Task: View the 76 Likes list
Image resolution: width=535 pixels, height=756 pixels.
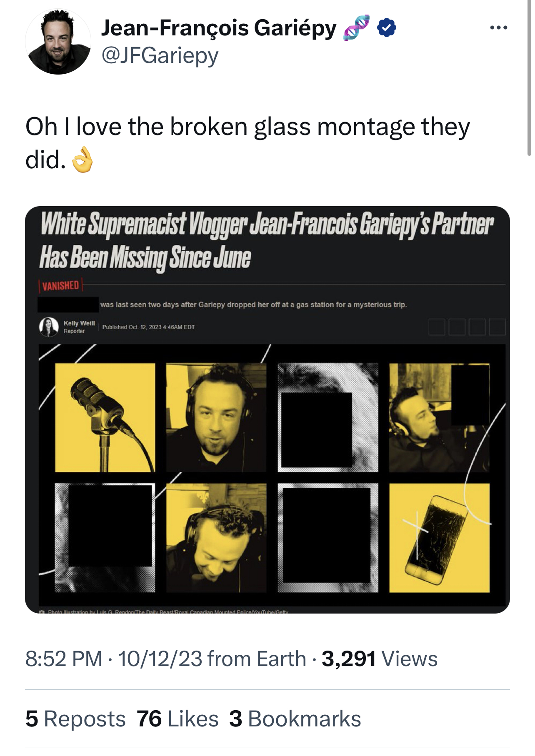Action: click(177, 719)
